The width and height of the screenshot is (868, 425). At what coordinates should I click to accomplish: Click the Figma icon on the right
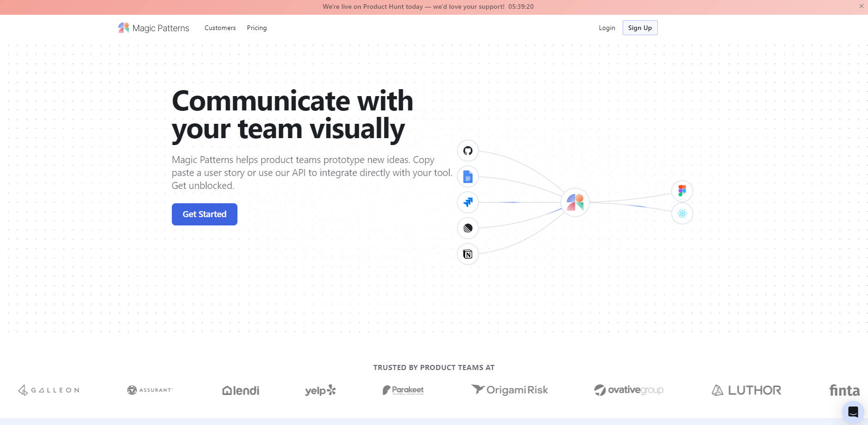click(x=682, y=191)
